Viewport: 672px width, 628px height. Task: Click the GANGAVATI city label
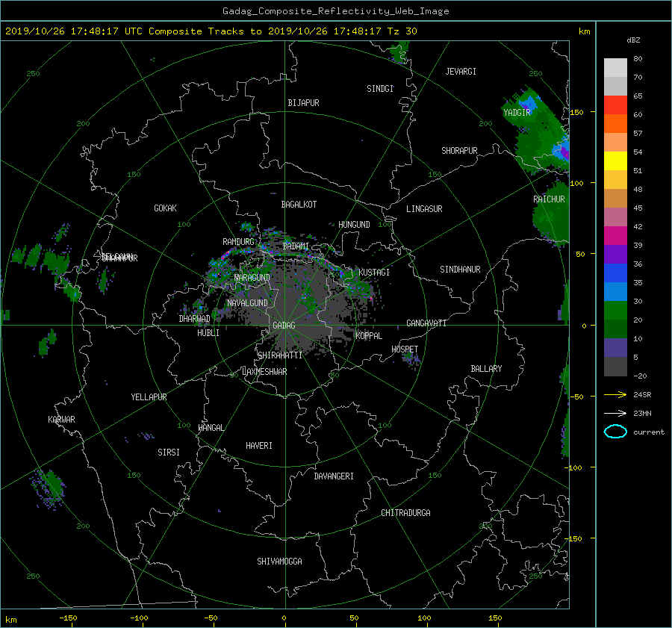(426, 323)
